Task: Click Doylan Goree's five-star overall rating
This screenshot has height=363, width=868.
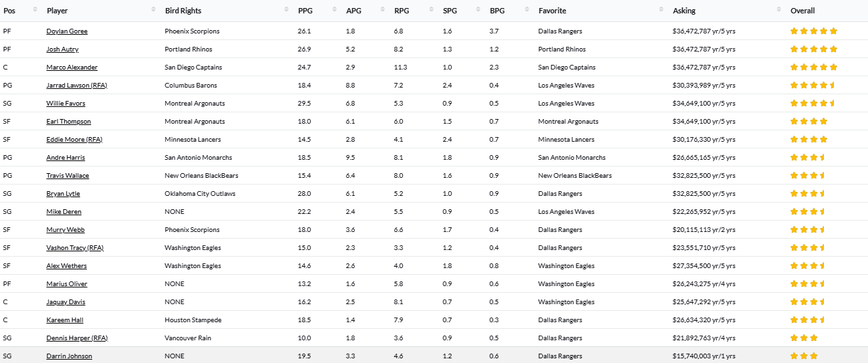Action: [x=813, y=31]
